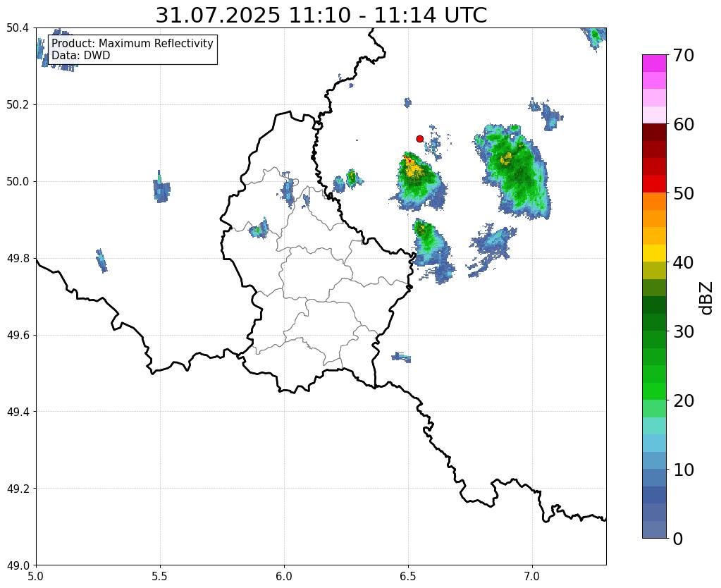Click the red station marker dot
721x588 pixels.
(x=419, y=139)
